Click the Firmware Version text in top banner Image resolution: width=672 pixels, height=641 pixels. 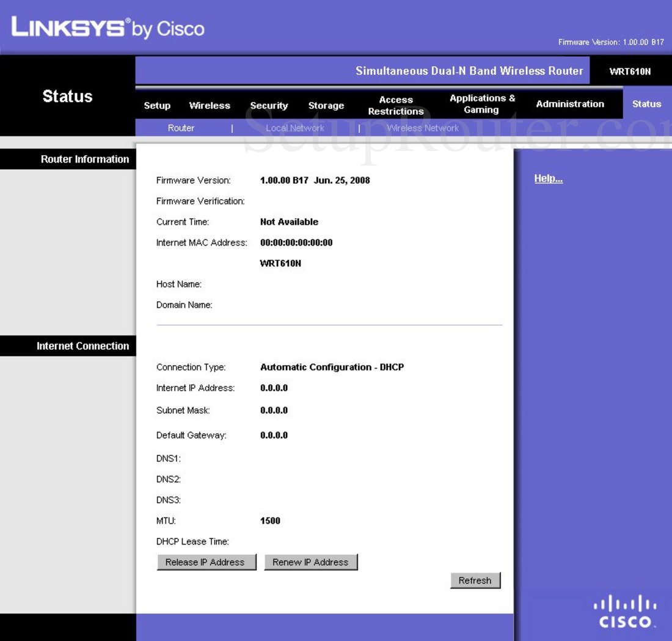[611, 42]
